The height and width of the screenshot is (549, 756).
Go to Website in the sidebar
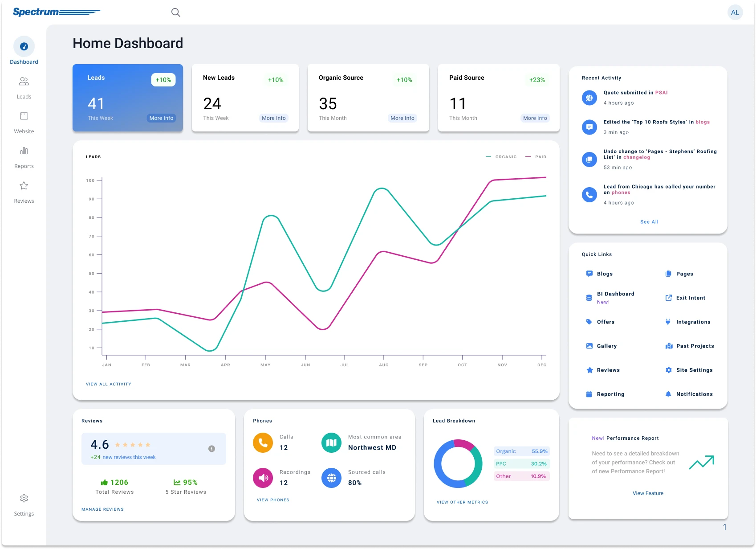coord(24,123)
